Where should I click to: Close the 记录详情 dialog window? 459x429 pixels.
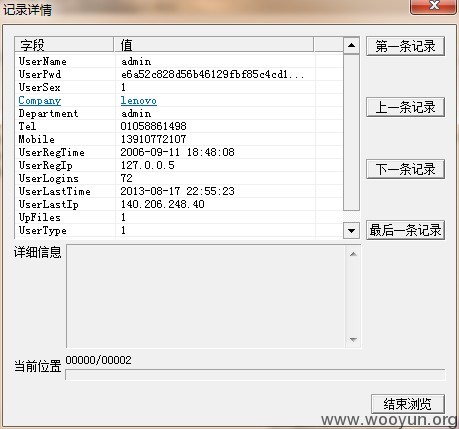tap(433, 6)
